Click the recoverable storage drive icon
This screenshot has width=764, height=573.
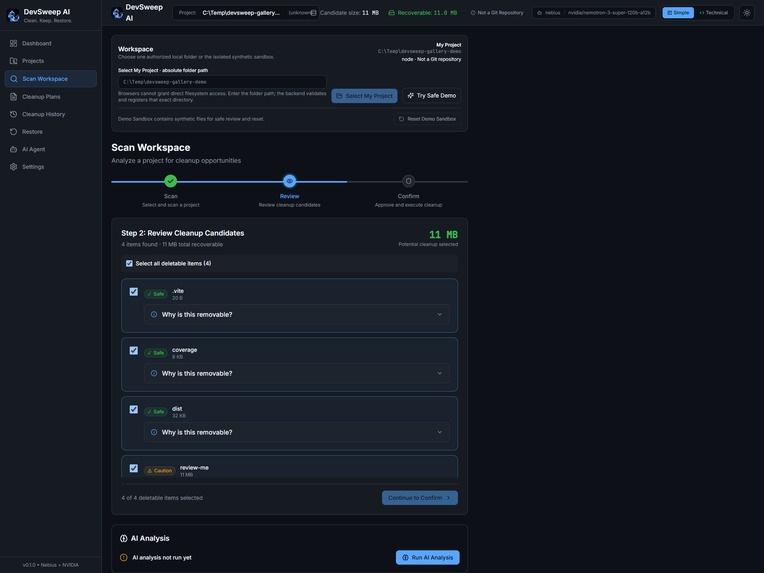(x=391, y=13)
